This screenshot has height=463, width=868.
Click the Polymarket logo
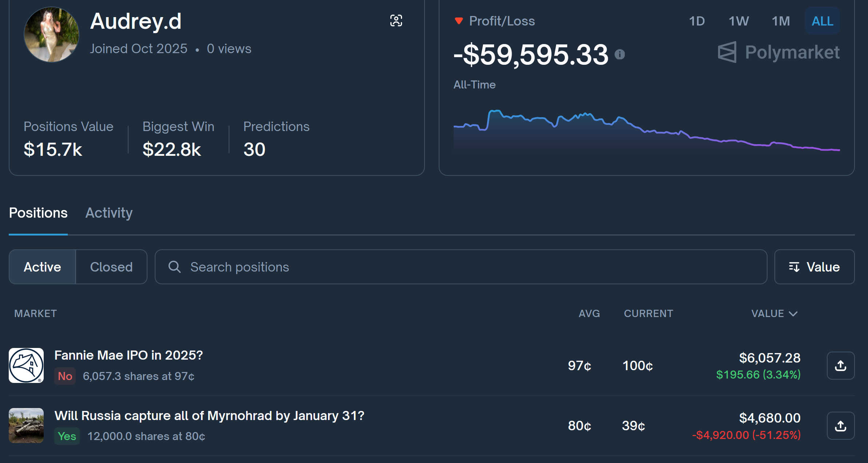tap(778, 52)
